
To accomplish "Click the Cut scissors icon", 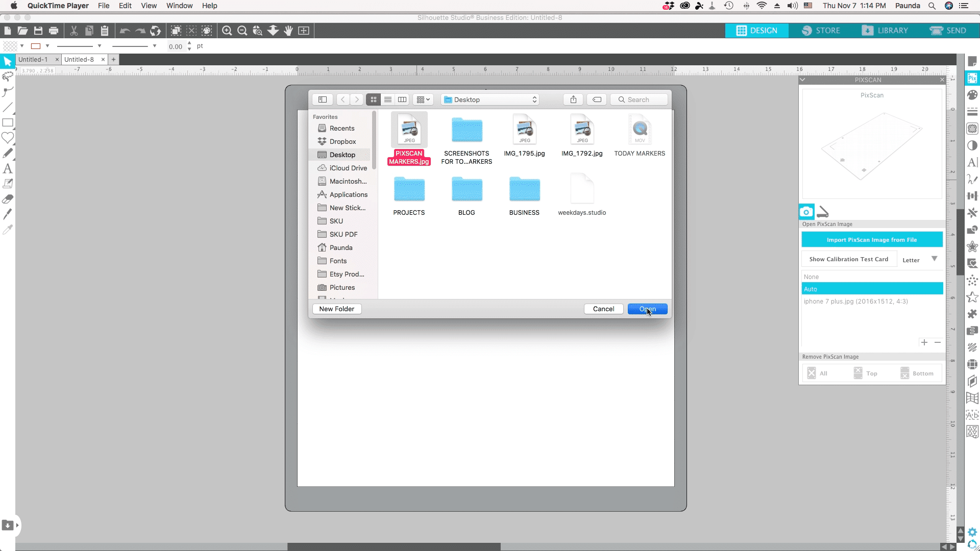I will (74, 31).
